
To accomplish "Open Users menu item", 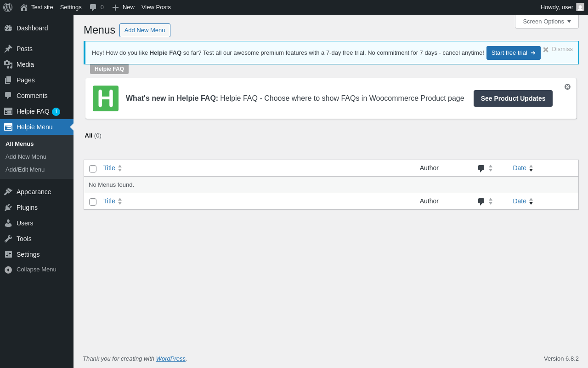I will [37, 223].
